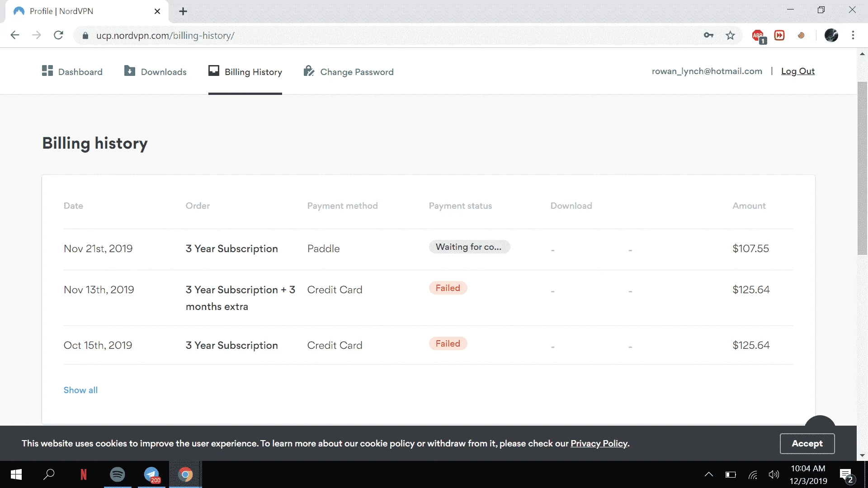This screenshot has width=868, height=488.
Task: Open Windows taskbar search
Action: (49, 474)
